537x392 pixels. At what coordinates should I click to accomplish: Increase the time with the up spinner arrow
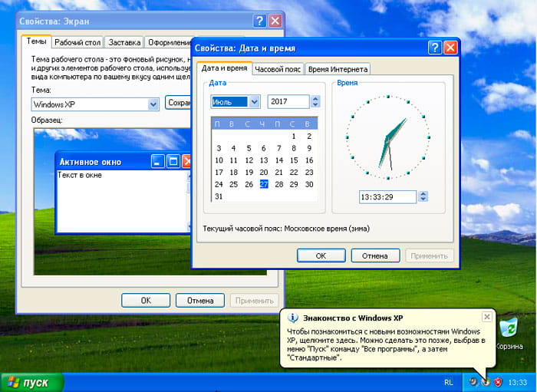[423, 194]
